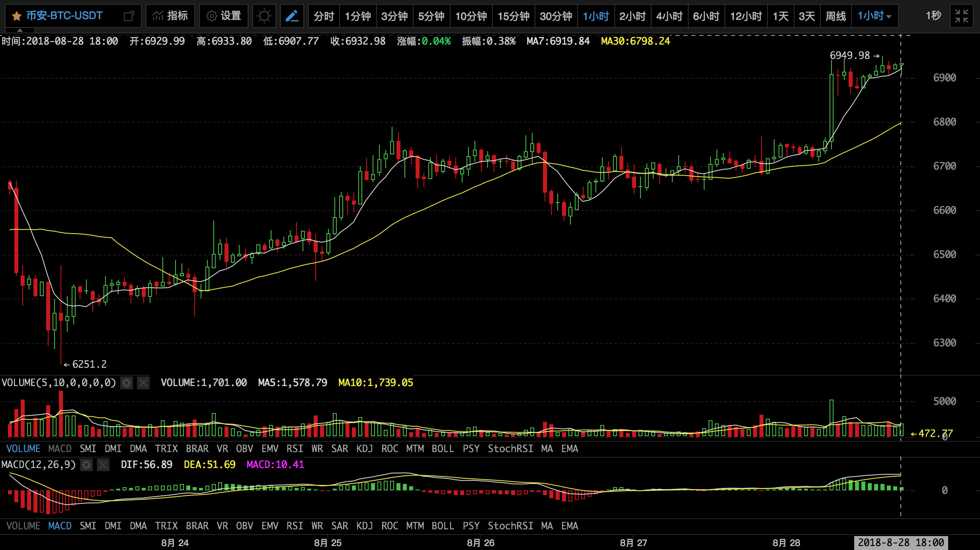Select PSY in the lower indicator row
This screenshot has width=980, height=550.
tap(471, 526)
